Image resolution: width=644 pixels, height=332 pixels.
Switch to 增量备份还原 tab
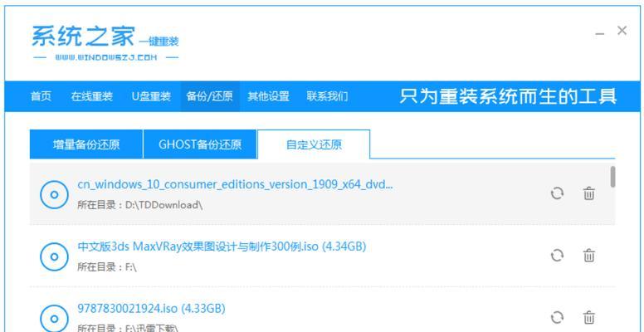[x=86, y=144]
